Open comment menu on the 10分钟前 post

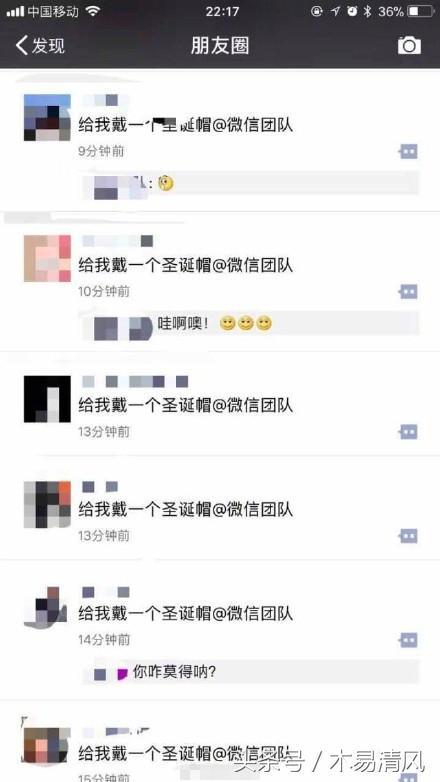pos(409,292)
